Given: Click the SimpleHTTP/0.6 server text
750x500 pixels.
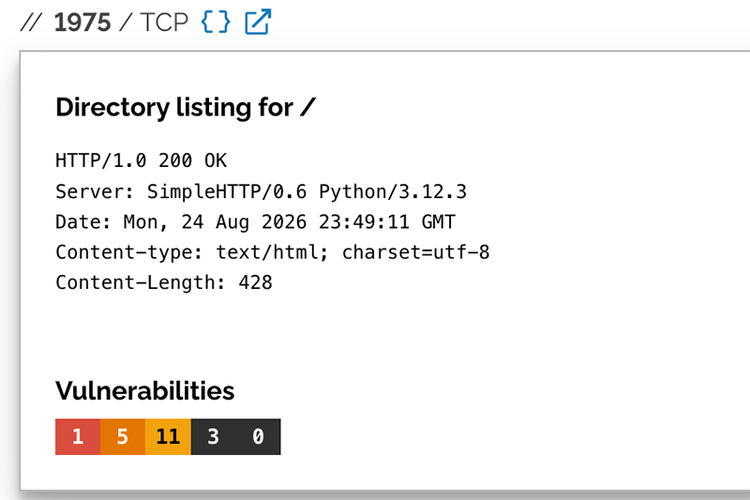Looking at the screenshot, I should 227,192.
